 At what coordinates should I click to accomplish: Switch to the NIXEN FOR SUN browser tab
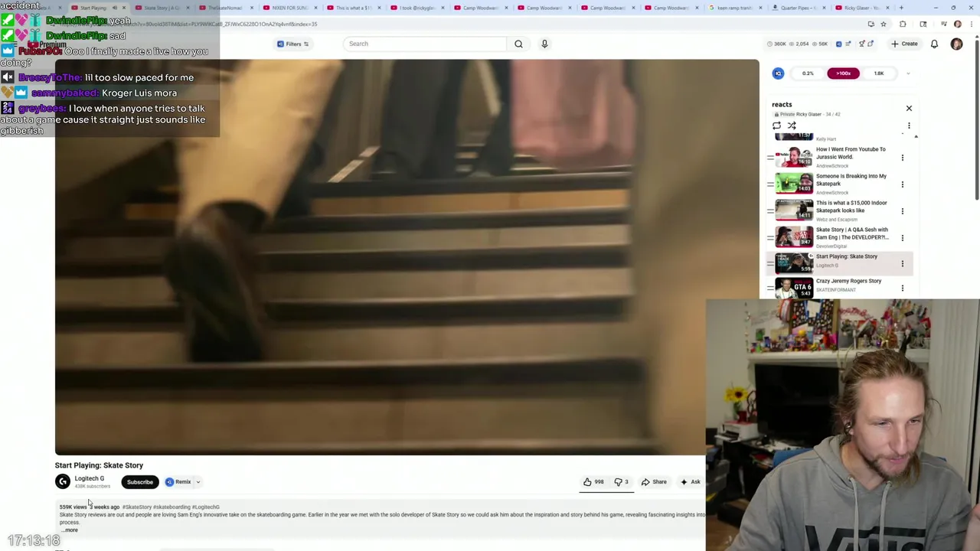(289, 8)
